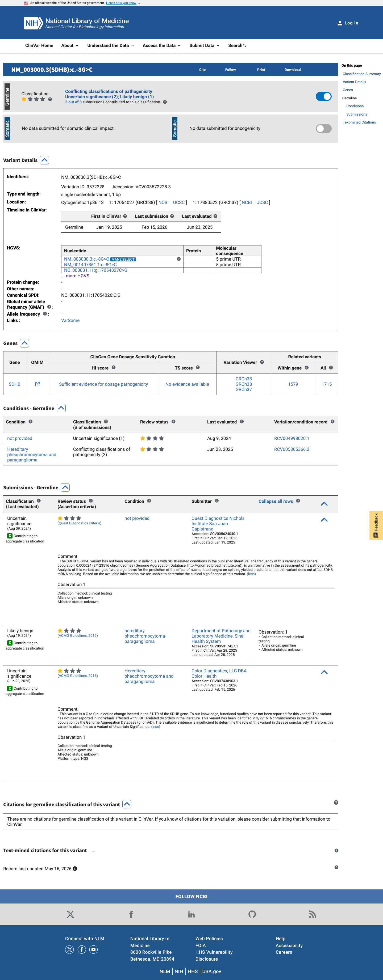
Task: Open the RSS feed icon under Follow NCBI
Action: tap(312, 914)
